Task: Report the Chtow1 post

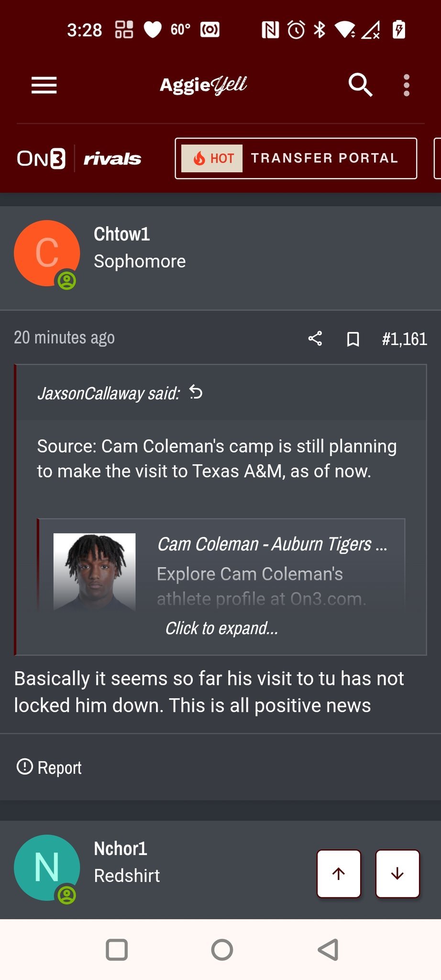Action: pyautogui.click(x=49, y=768)
